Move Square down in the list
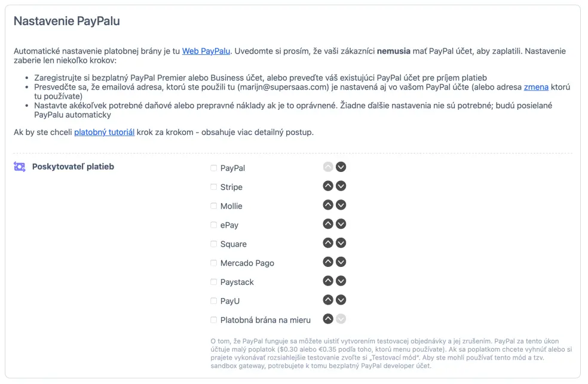588x384 pixels. 341,243
